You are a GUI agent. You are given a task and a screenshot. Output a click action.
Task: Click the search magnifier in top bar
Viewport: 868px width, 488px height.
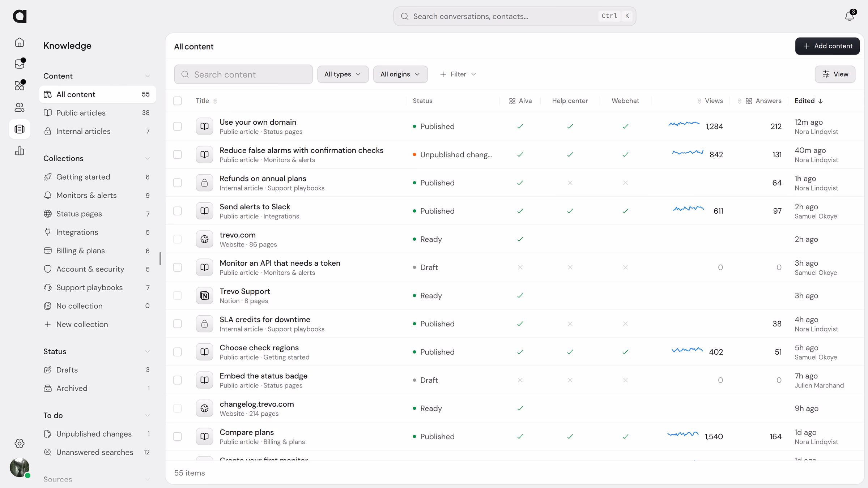(x=405, y=16)
